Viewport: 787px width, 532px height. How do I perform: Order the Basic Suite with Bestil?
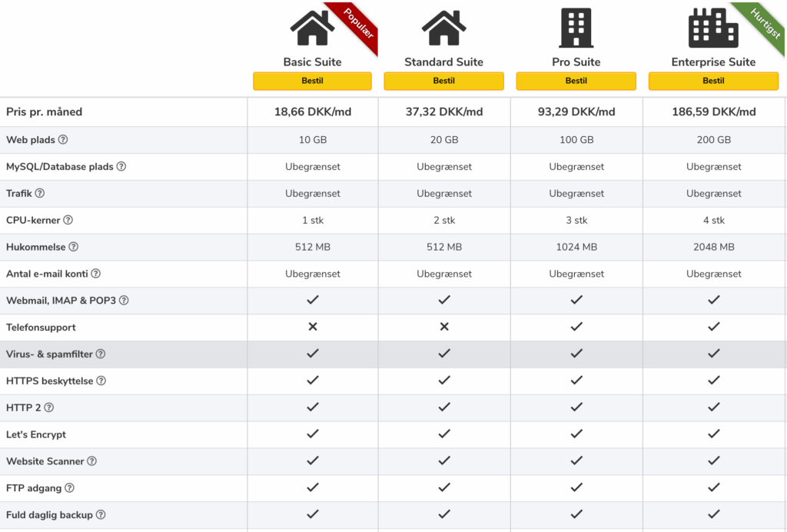pyautogui.click(x=312, y=81)
